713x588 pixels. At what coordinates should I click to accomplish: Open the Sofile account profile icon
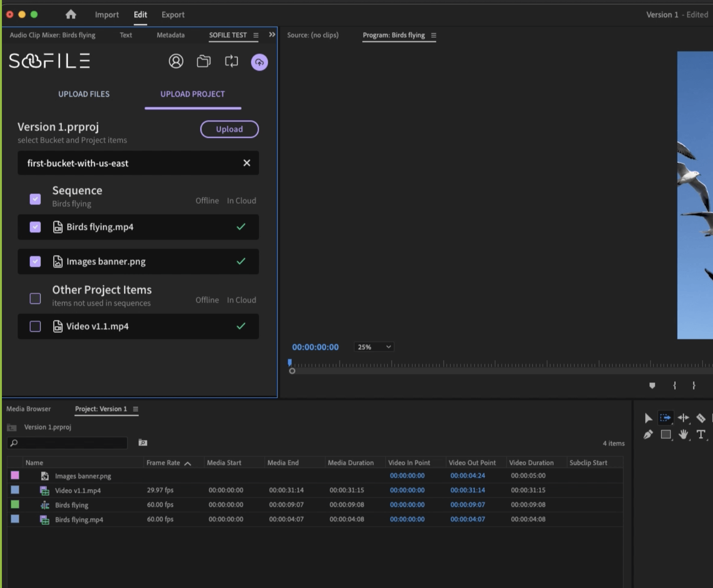176,61
